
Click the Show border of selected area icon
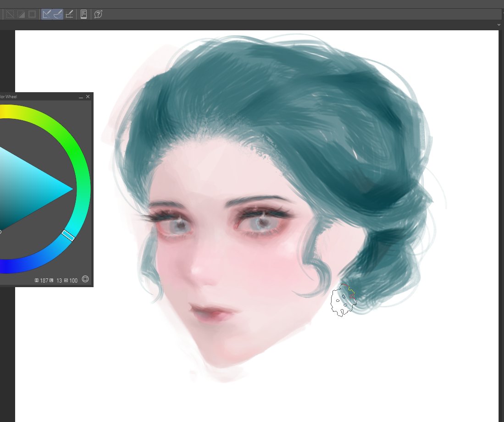[x=32, y=14]
